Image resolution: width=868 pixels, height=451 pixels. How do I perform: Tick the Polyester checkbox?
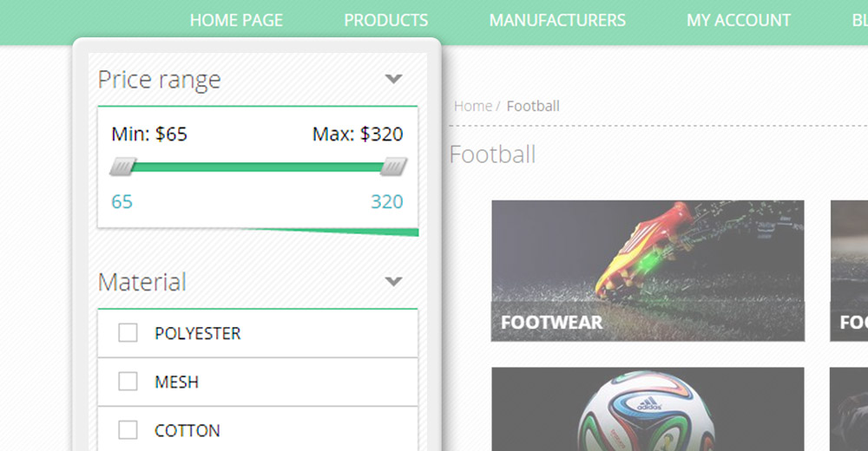[x=128, y=333]
